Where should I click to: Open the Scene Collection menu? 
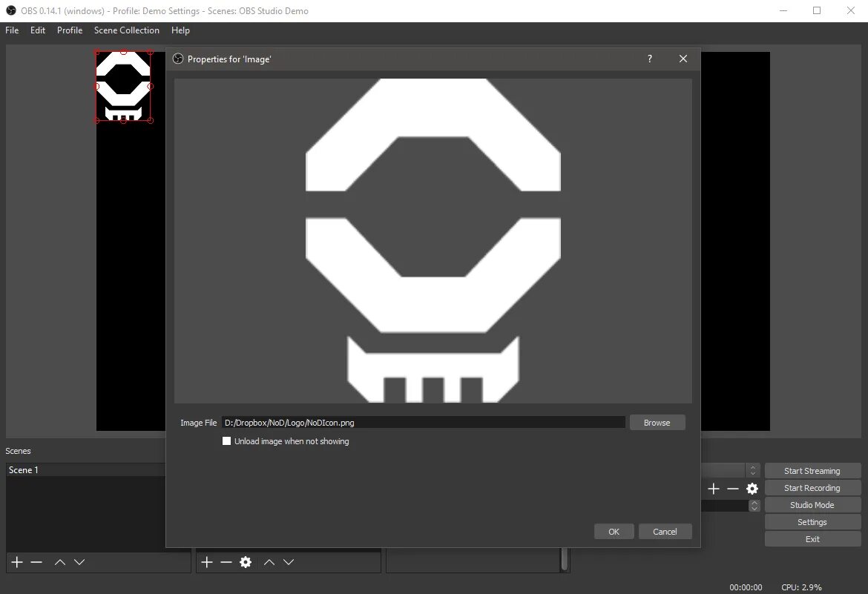tap(127, 30)
